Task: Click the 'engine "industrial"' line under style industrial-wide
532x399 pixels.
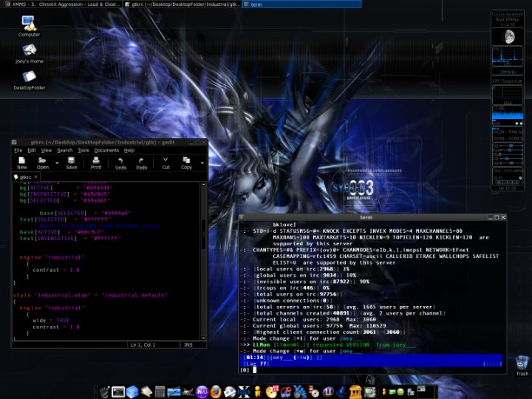Action: (x=52, y=308)
